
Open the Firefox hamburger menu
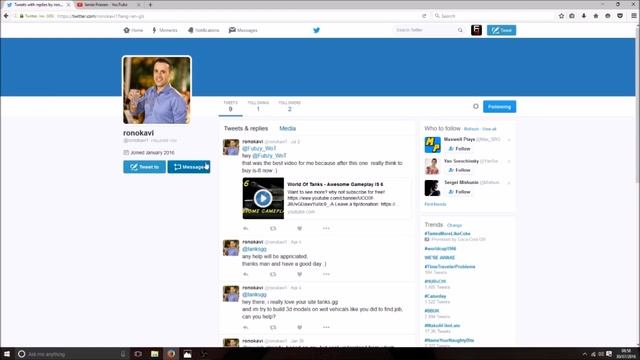(633, 16)
